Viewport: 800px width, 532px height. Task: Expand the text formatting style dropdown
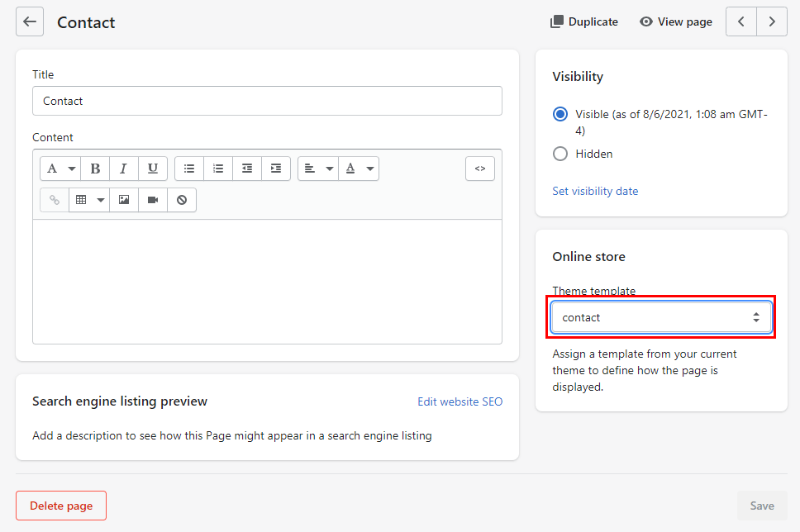[x=60, y=169]
